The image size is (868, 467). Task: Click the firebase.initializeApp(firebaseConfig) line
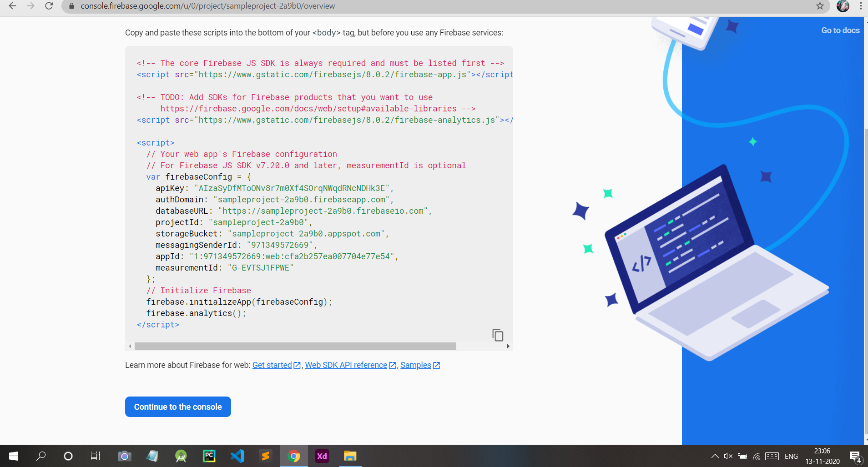[239, 302]
